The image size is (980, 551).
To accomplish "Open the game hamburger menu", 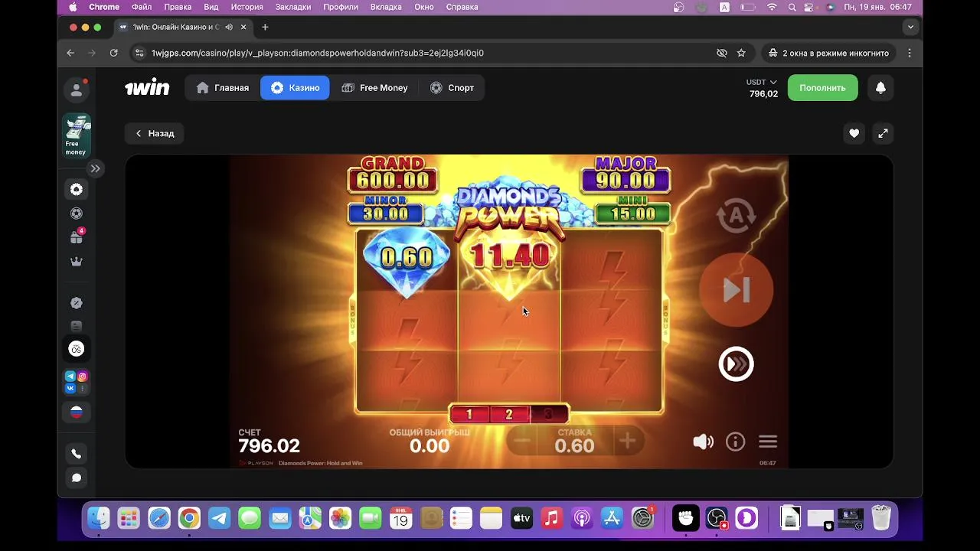I will [768, 442].
